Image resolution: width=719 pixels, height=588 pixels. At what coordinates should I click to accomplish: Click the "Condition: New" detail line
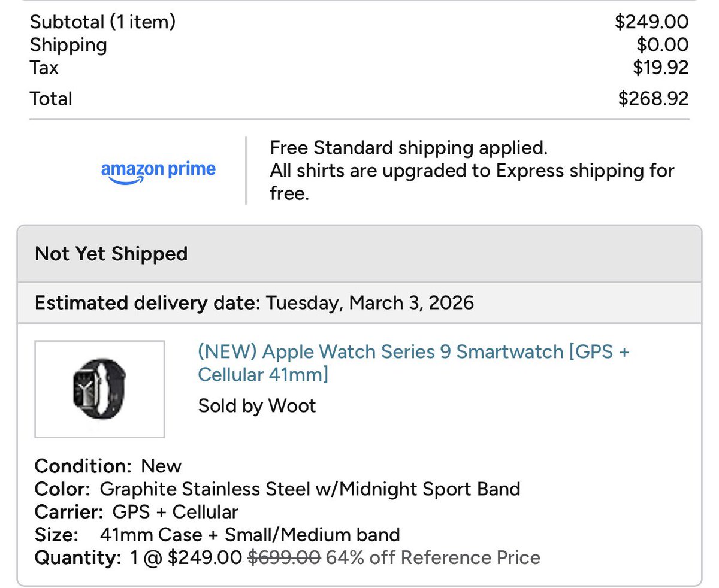click(108, 466)
